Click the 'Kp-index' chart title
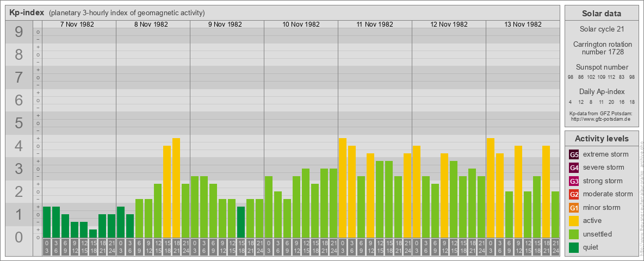 [x=27, y=13]
